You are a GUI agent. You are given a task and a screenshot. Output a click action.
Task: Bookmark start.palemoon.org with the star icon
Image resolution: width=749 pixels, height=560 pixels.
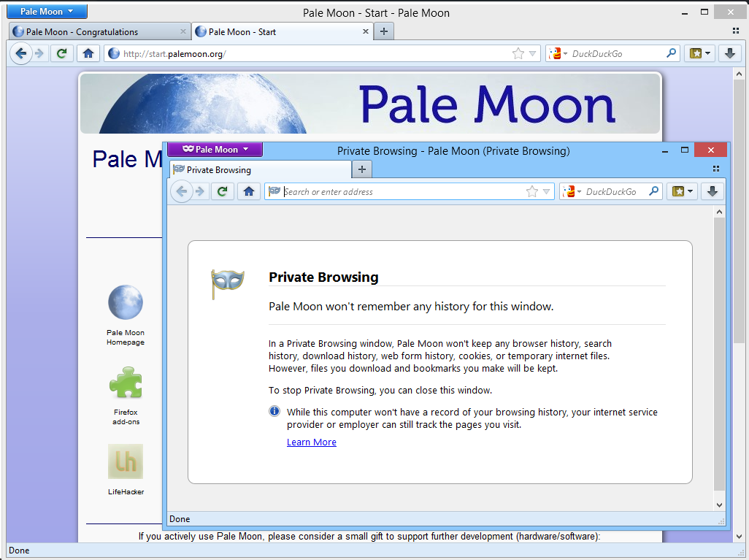[518, 53]
